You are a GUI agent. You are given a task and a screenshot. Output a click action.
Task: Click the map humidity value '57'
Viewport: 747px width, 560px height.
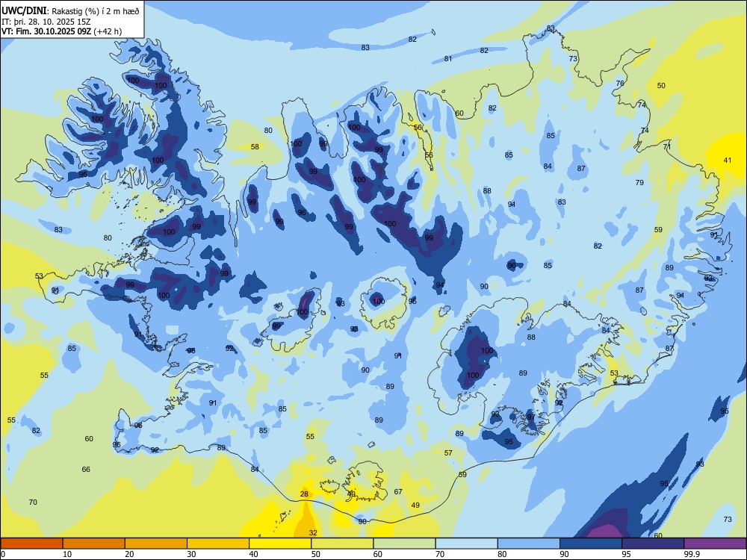click(448, 453)
